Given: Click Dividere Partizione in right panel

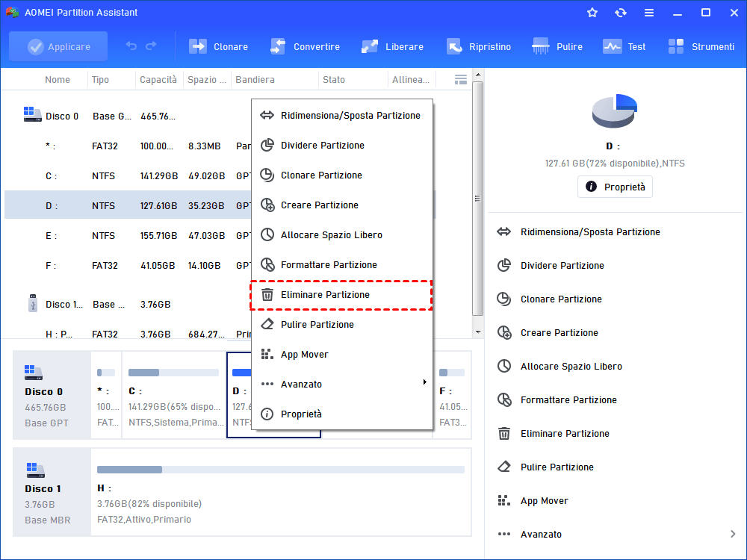Looking at the screenshot, I should pyautogui.click(x=551, y=266).
